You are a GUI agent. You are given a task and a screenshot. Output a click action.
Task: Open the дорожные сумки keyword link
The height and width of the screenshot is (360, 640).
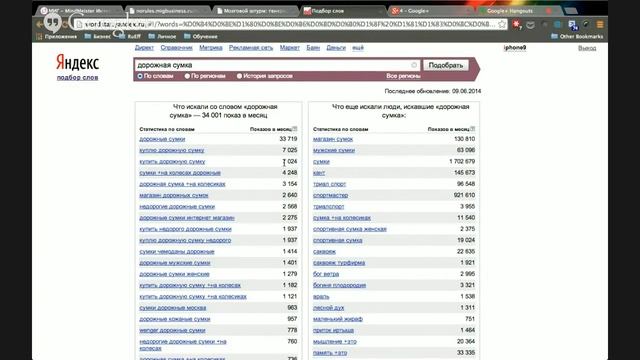pos(162,139)
